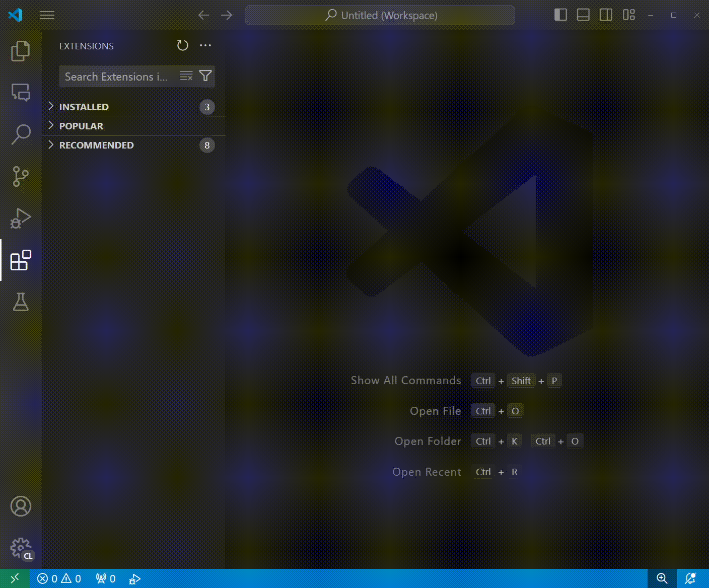The width and height of the screenshot is (709, 588).
Task: Toggle the secondary side bar
Action: (606, 15)
